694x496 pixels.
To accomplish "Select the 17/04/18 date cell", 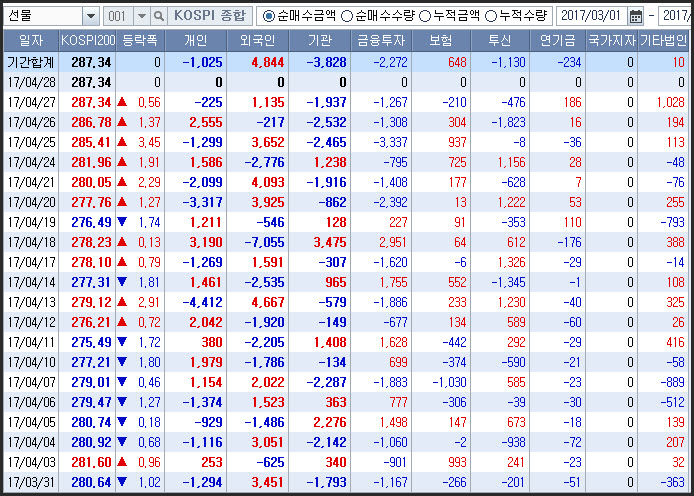I will click(x=31, y=242).
